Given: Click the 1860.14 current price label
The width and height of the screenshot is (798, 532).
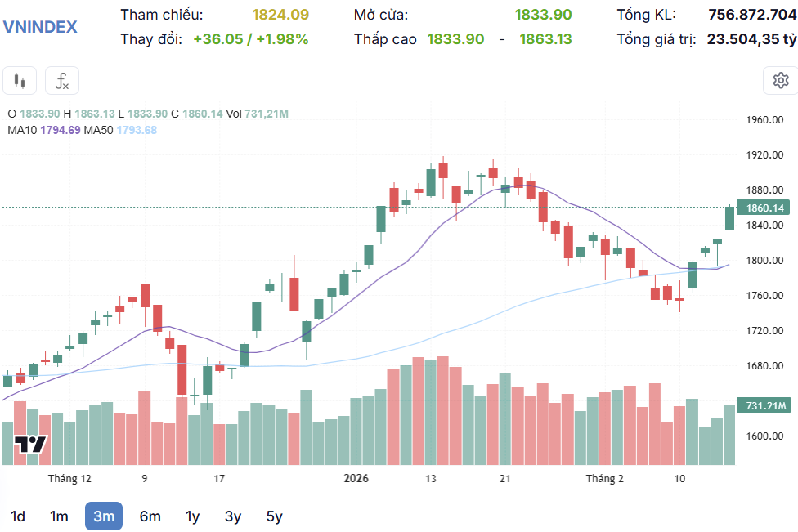Looking at the screenshot, I should pyautogui.click(x=764, y=208).
